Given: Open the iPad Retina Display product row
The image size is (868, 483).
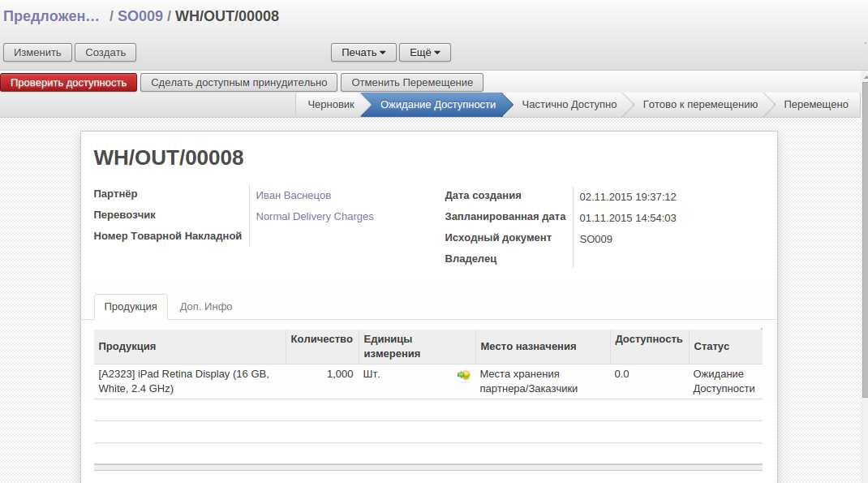Looking at the screenshot, I should (183, 382).
